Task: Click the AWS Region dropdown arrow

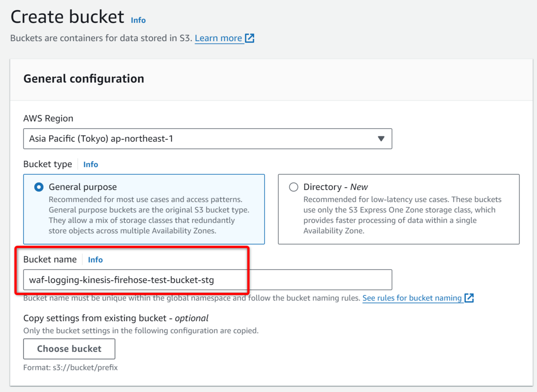Action: coord(381,139)
